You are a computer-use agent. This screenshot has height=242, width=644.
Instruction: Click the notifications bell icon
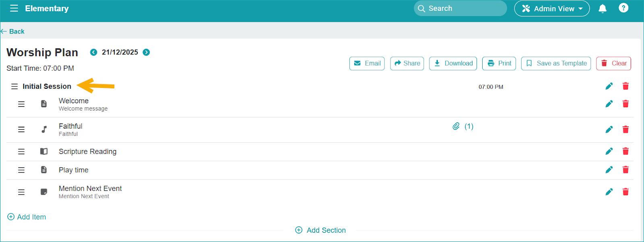[602, 8]
